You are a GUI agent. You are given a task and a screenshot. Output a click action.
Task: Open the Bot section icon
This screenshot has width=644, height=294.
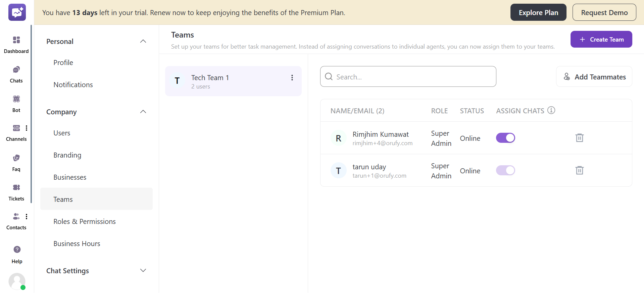(16, 99)
